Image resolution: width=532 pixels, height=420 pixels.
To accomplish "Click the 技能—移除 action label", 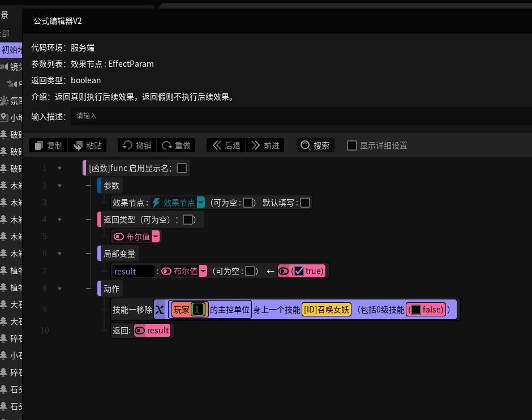I will point(132,310).
